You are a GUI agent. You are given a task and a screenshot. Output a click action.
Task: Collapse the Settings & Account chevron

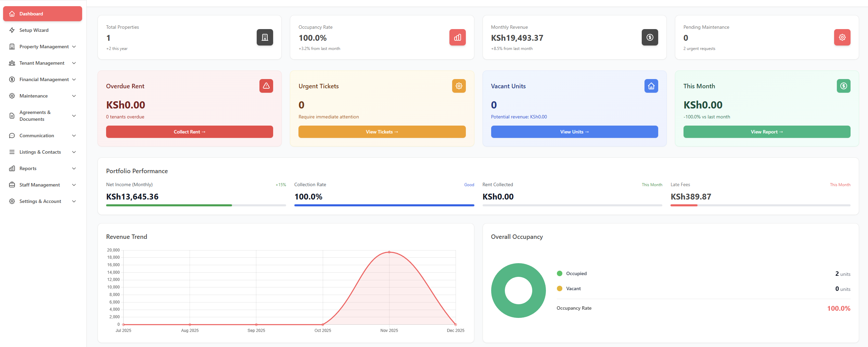[x=74, y=201]
